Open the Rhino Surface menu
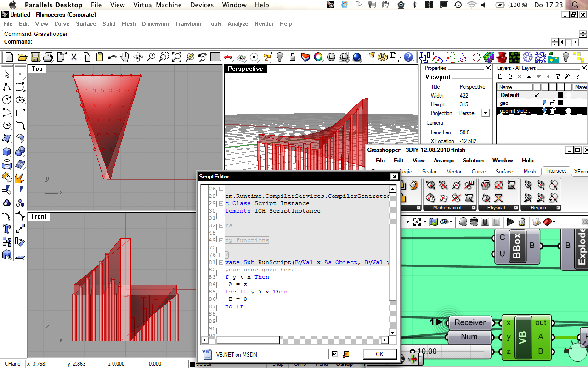This screenshot has width=588, height=368. [x=86, y=23]
